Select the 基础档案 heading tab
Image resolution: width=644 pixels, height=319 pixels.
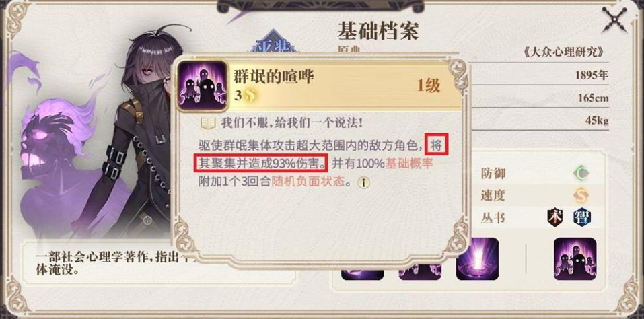(378, 30)
